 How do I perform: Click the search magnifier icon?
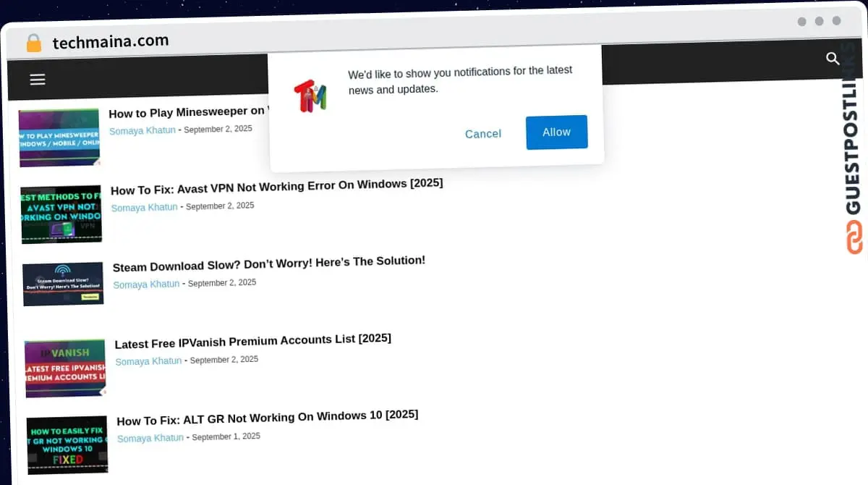(833, 59)
